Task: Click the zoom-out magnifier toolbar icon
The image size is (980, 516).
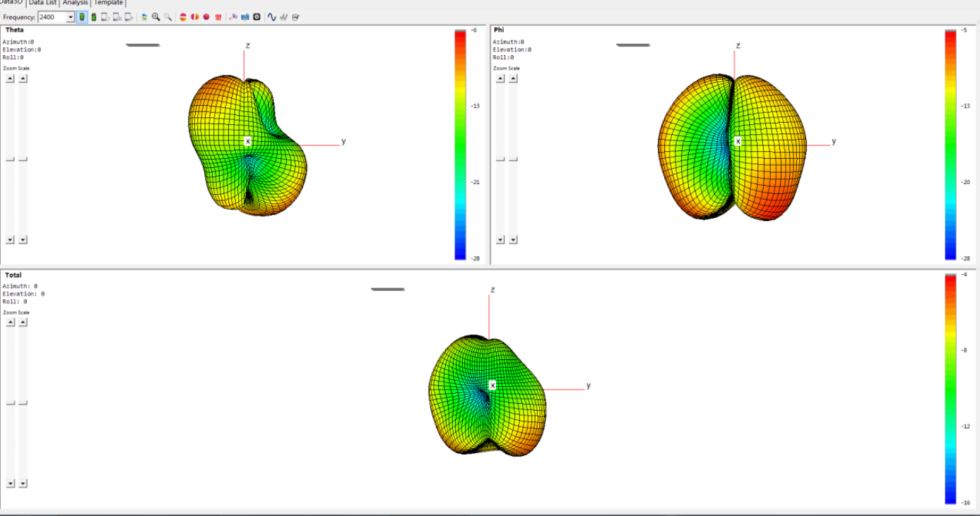Action: pyautogui.click(x=168, y=17)
